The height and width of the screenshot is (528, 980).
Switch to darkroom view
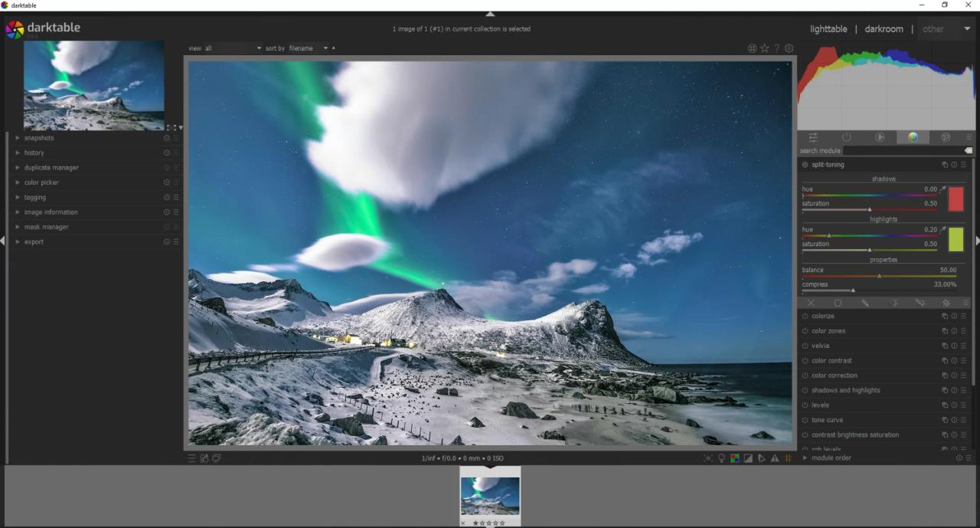pyautogui.click(x=884, y=29)
